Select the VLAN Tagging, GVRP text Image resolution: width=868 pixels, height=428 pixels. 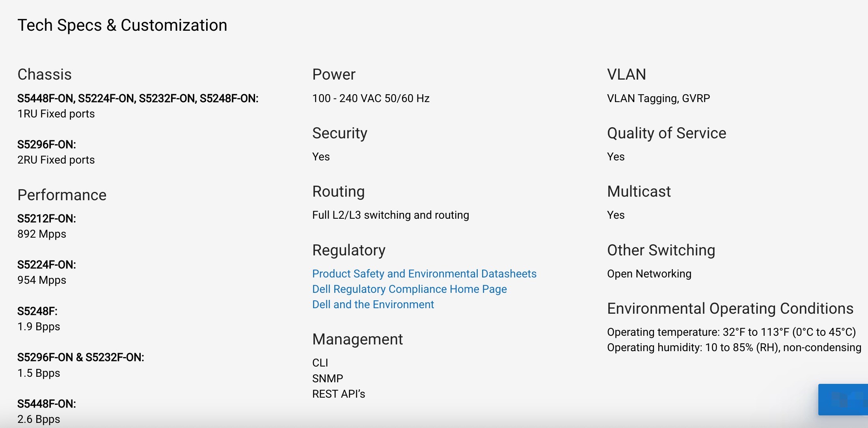[x=658, y=98]
